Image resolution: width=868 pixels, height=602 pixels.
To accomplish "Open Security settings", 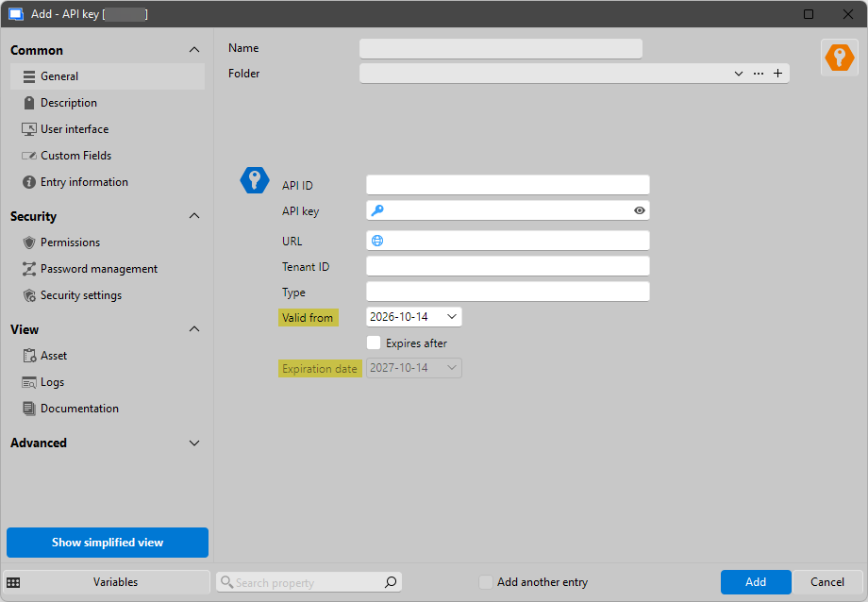I will (x=108, y=295).
